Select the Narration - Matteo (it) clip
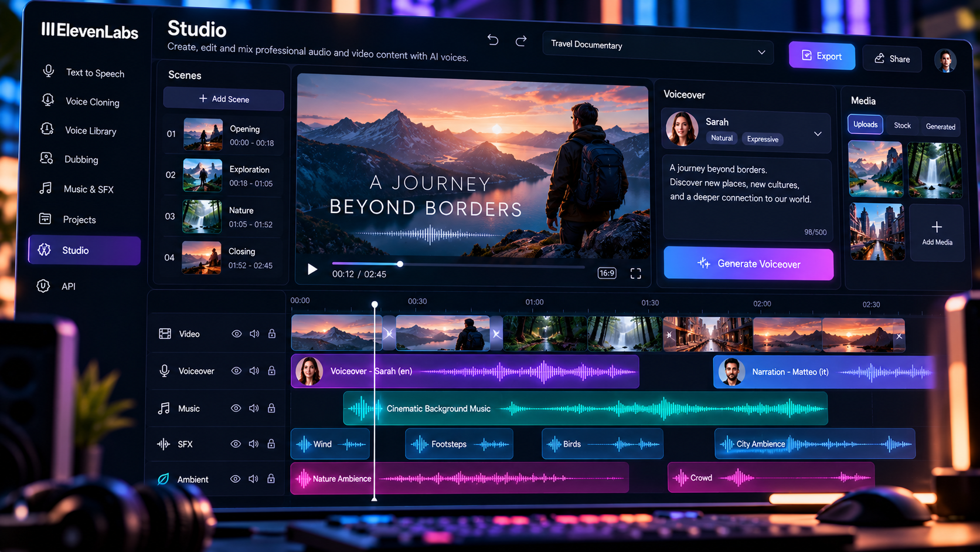980x552 pixels. click(x=824, y=372)
